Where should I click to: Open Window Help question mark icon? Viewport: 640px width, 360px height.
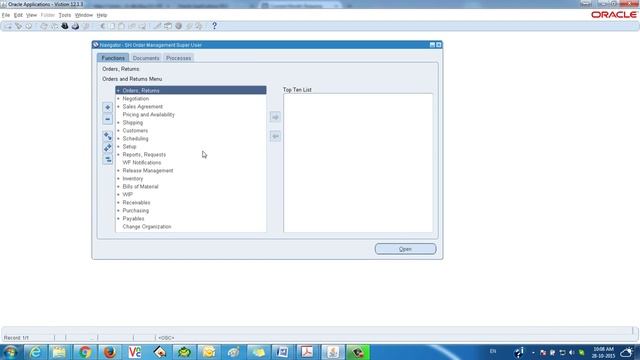pos(214,26)
